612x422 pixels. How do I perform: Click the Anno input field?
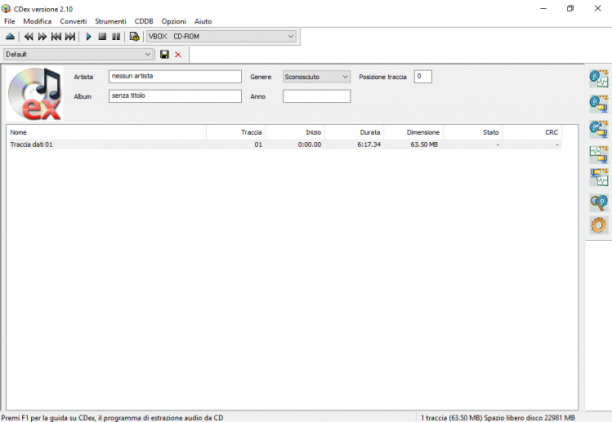click(317, 96)
